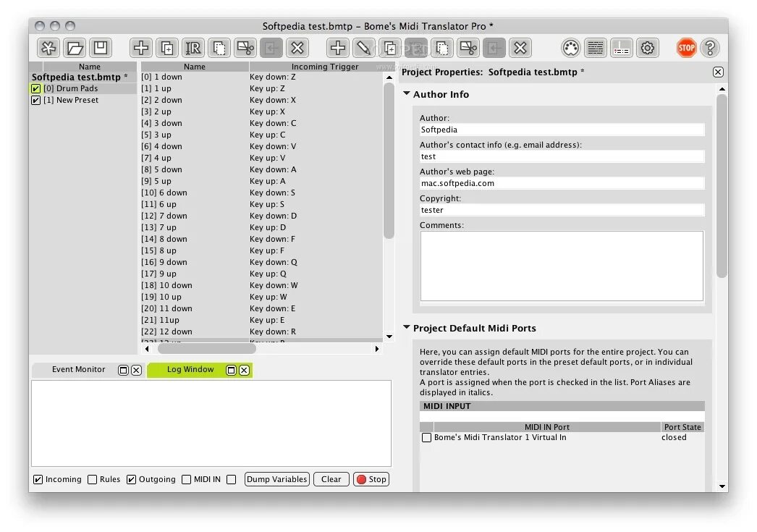Viewport: 757px width, 532px height.
Task: Open MIDI ports via DIN connector icon
Action: pyautogui.click(x=571, y=48)
